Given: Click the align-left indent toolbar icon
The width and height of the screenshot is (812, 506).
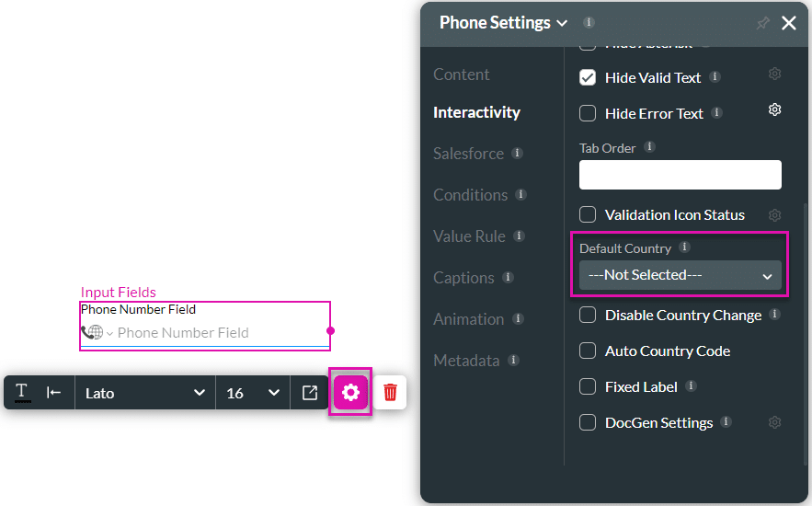Looking at the screenshot, I should point(54,393).
